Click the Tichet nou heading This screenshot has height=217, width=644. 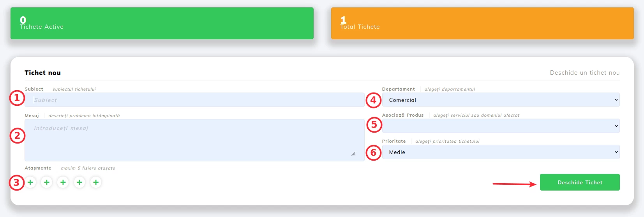42,73
